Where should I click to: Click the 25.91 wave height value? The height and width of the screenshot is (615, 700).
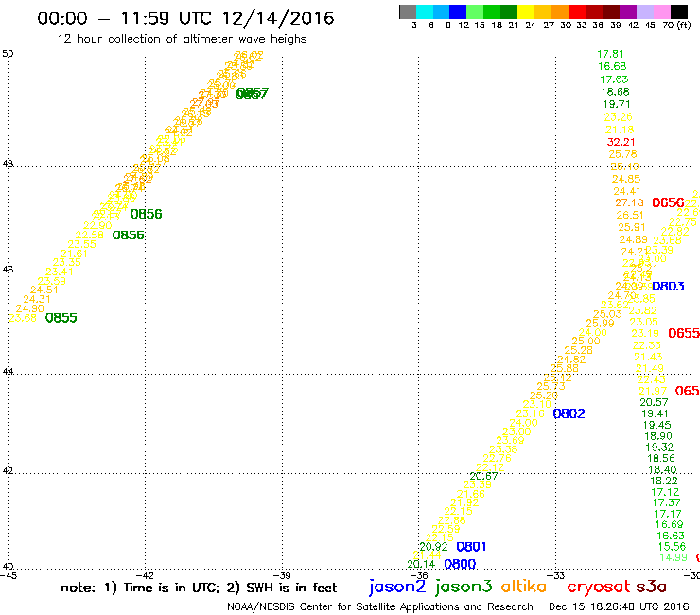632,227
